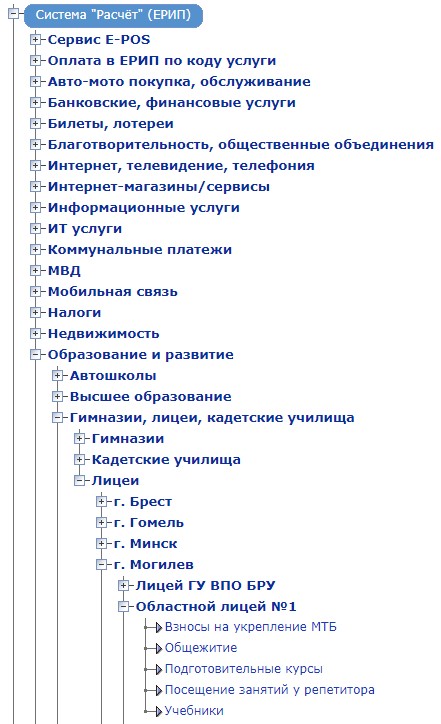The image size is (441, 724).
Task: Select the Налоги category
Action: pyautogui.click(x=74, y=313)
